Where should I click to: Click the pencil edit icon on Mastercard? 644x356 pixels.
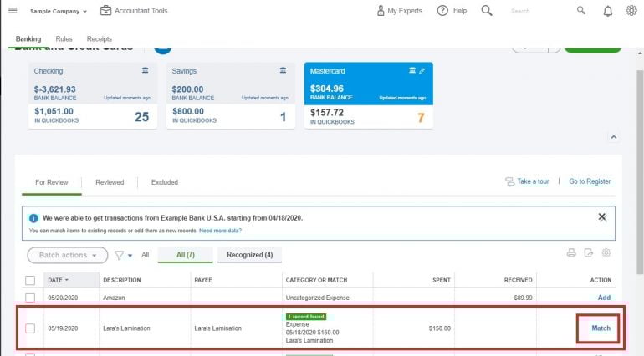point(422,71)
